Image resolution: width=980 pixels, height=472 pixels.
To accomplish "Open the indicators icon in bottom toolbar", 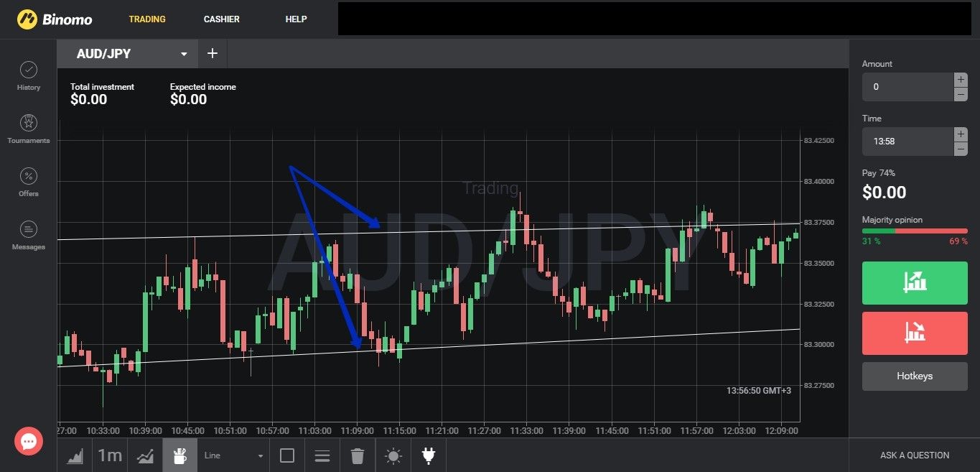I will tap(145, 455).
